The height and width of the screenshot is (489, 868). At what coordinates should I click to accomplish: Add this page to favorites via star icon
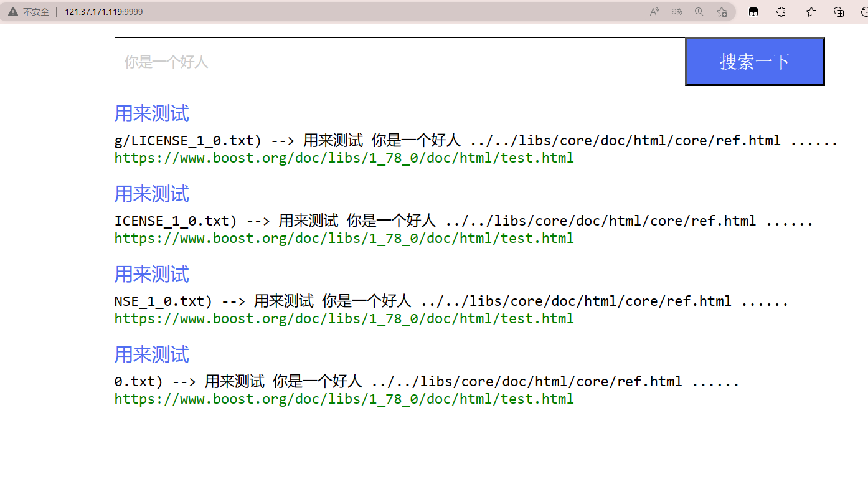[721, 11]
